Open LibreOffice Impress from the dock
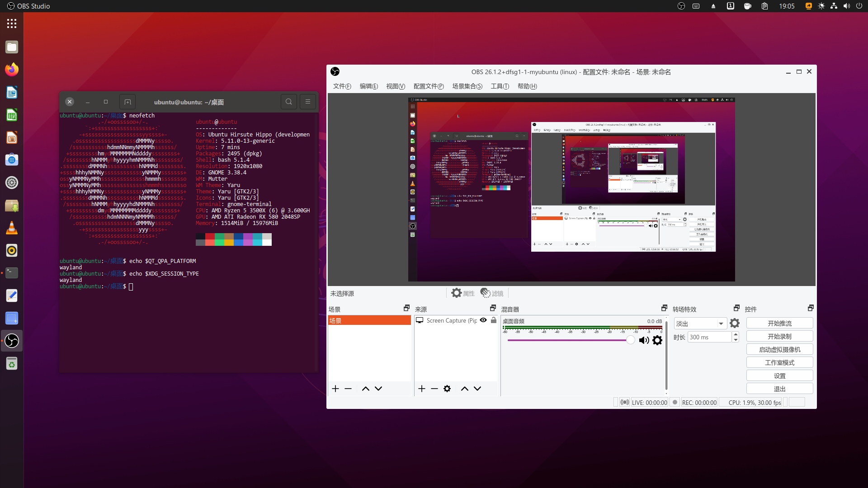The height and width of the screenshot is (488, 868). coord(12,137)
